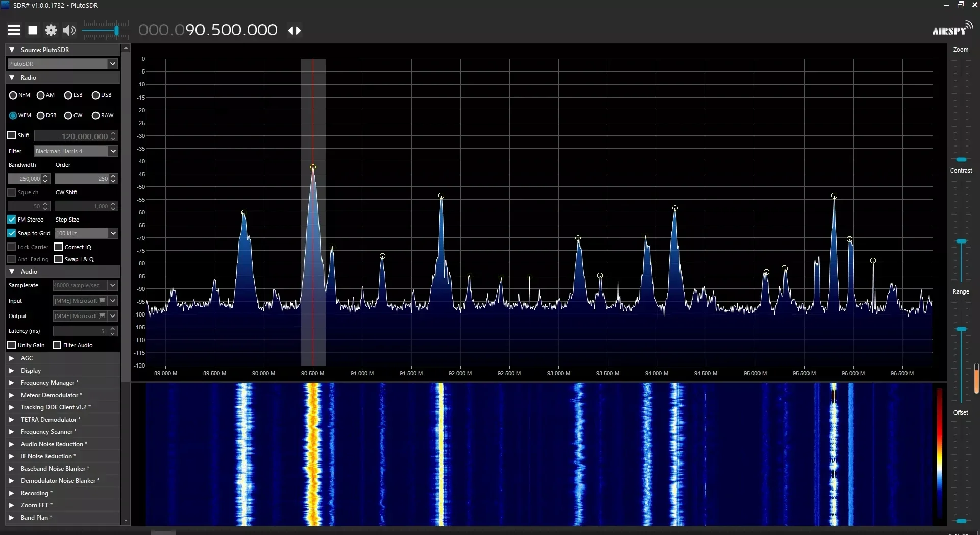Viewport: 980px width, 535px height.
Task: Enable Correct IQ
Action: pos(59,247)
